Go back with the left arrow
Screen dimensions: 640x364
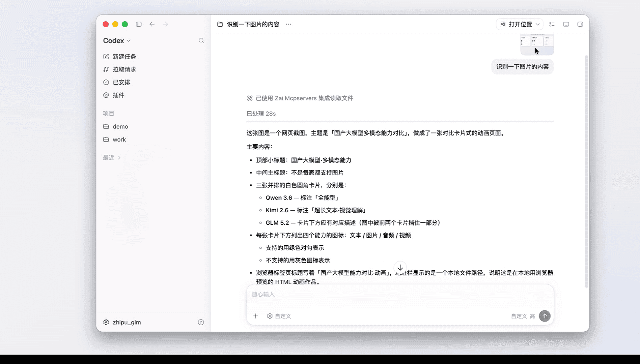[x=152, y=24]
